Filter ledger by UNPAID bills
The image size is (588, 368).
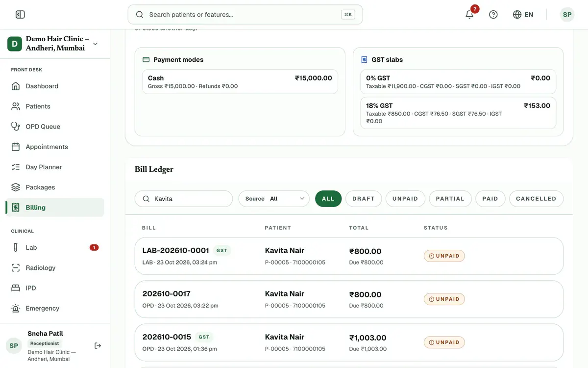[x=405, y=199]
